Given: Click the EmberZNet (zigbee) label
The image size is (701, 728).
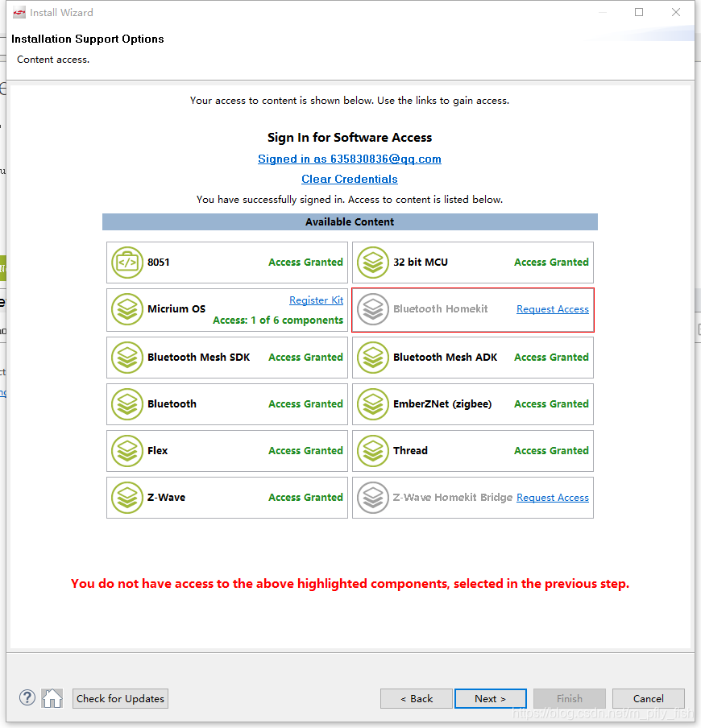Looking at the screenshot, I should pyautogui.click(x=442, y=404).
